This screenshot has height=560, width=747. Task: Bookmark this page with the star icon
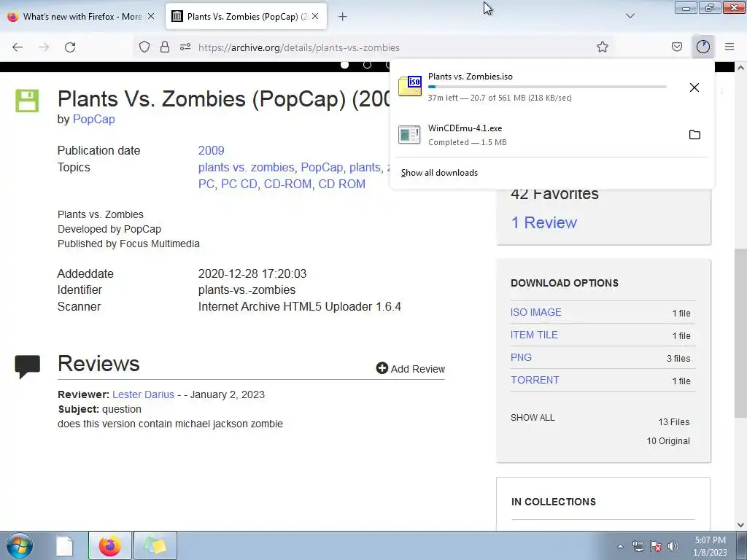tap(602, 47)
